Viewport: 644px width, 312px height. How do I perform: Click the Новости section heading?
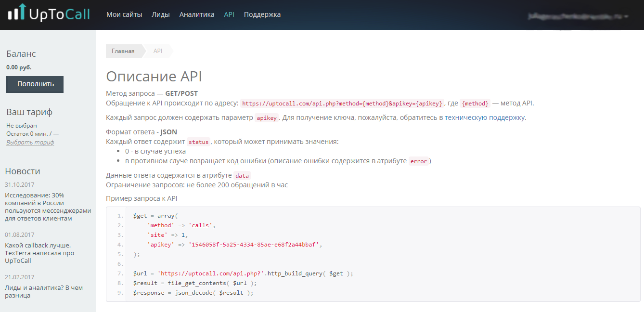click(23, 171)
